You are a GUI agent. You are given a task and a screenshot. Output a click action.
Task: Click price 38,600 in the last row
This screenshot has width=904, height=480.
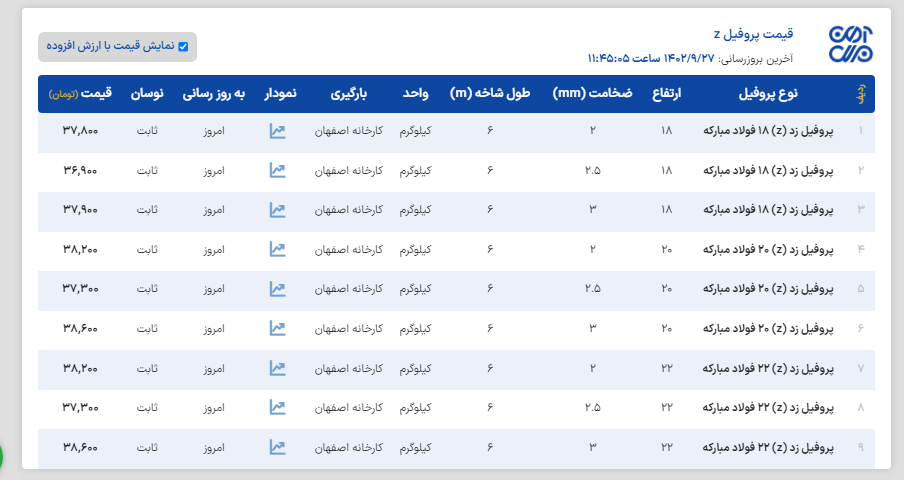pyautogui.click(x=80, y=447)
